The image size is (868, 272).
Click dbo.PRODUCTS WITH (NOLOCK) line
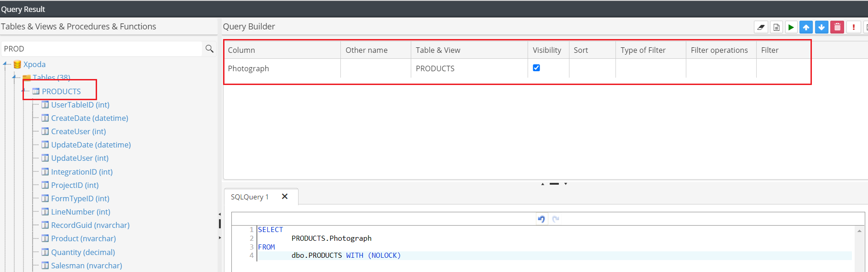346,255
